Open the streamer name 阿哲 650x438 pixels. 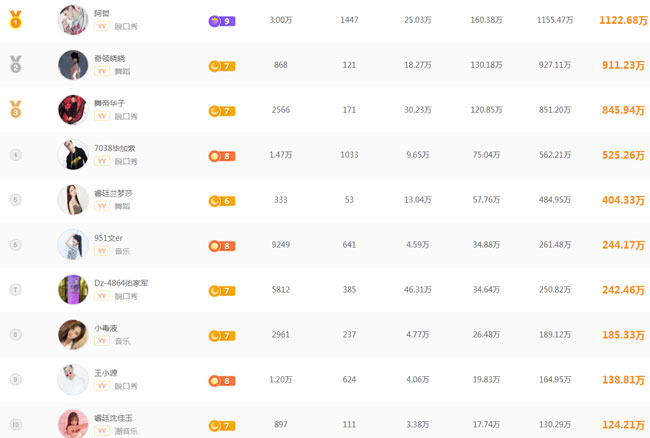[102, 13]
